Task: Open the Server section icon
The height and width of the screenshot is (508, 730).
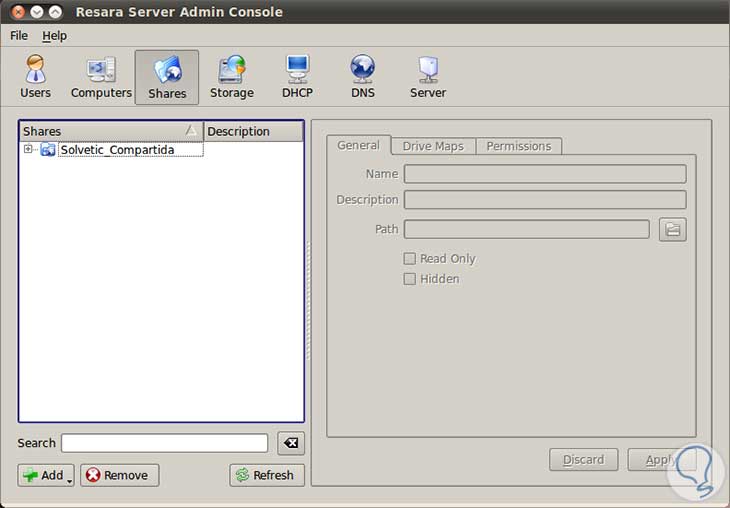Action: pyautogui.click(x=428, y=77)
